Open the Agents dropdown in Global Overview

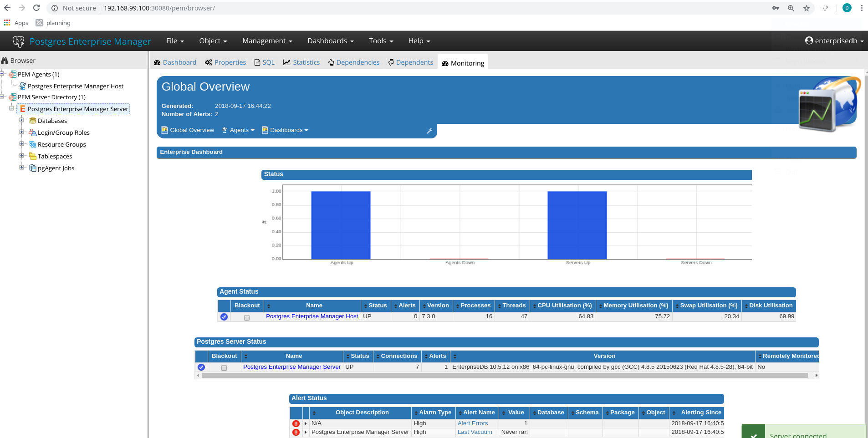coord(238,130)
